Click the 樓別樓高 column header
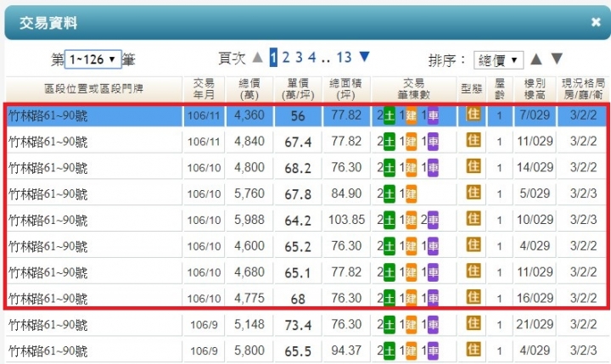This screenshot has height=364, width=611. pos(535,89)
